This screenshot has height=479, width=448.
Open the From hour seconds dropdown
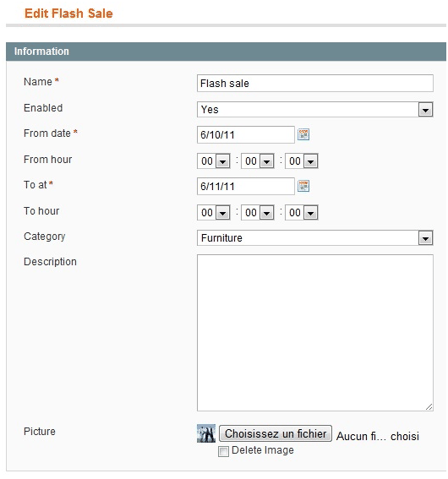[x=302, y=161]
